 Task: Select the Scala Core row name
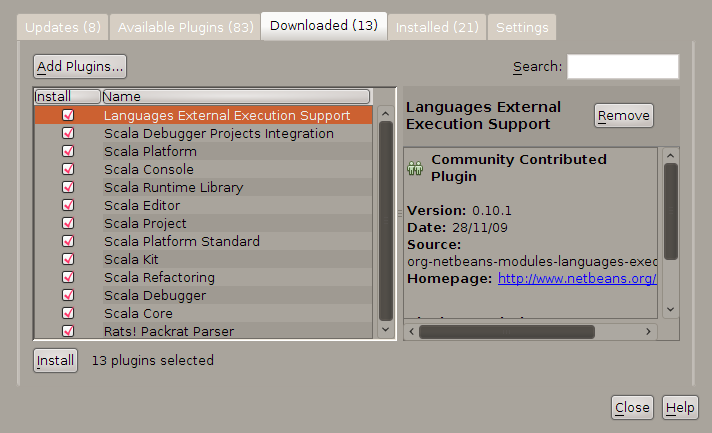point(138,313)
